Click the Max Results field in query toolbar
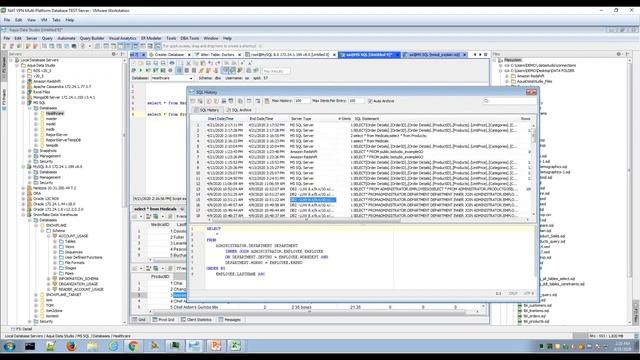Screen dimensions: 640x360 [276, 71]
